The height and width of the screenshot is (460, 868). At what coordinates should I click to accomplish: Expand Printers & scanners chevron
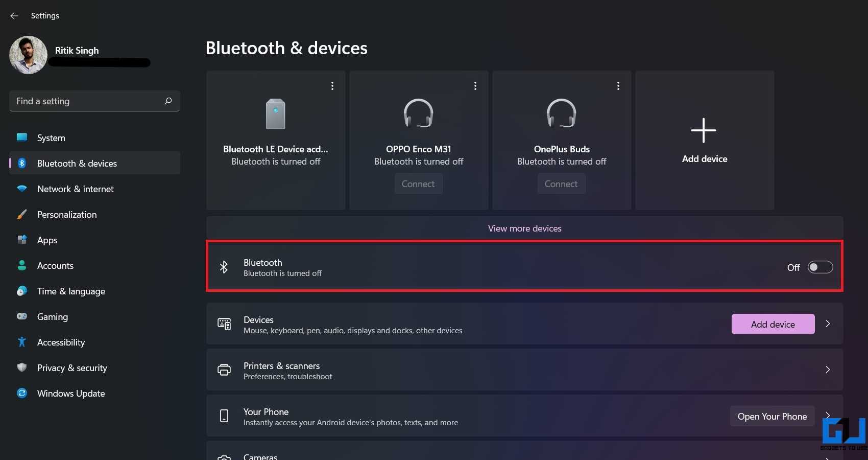tap(828, 370)
